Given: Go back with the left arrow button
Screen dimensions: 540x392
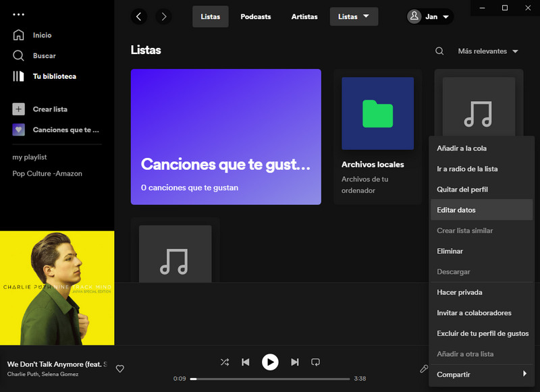Looking at the screenshot, I should 139,17.
